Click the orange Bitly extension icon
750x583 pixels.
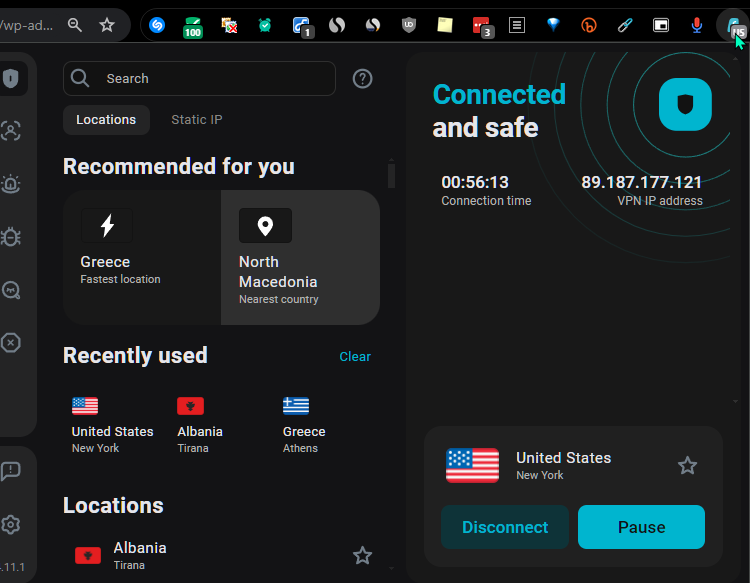tap(589, 25)
